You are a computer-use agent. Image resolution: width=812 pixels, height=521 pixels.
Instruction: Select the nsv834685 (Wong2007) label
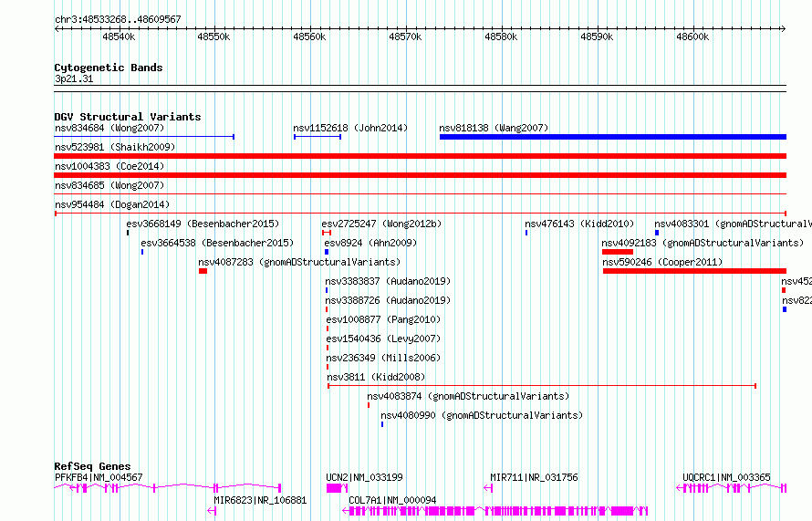click(109, 185)
